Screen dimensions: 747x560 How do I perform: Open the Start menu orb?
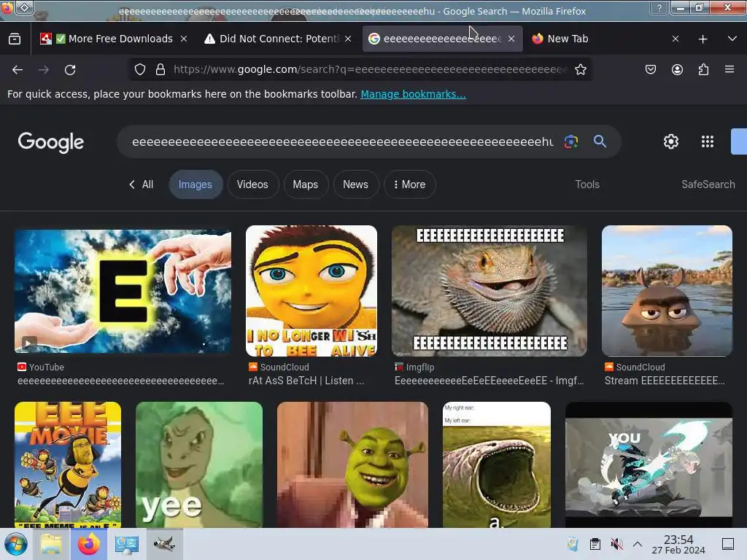(16, 544)
